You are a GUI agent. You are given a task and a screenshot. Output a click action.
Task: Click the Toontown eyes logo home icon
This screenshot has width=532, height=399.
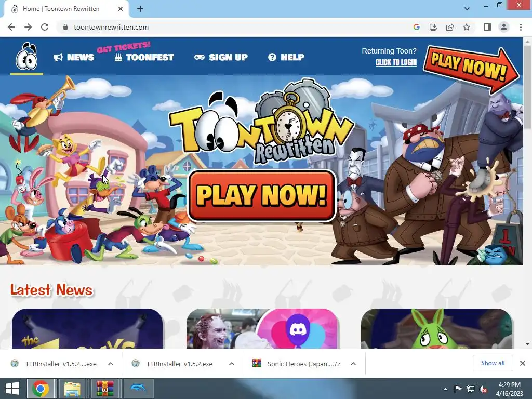tap(26, 56)
